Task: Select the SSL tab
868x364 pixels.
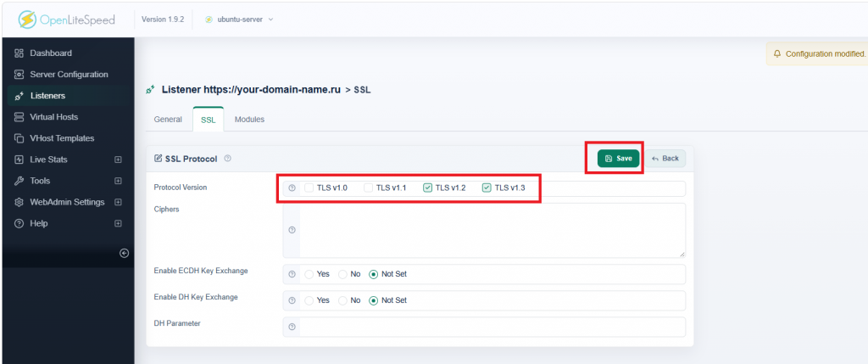Action: pyautogui.click(x=209, y=119)
